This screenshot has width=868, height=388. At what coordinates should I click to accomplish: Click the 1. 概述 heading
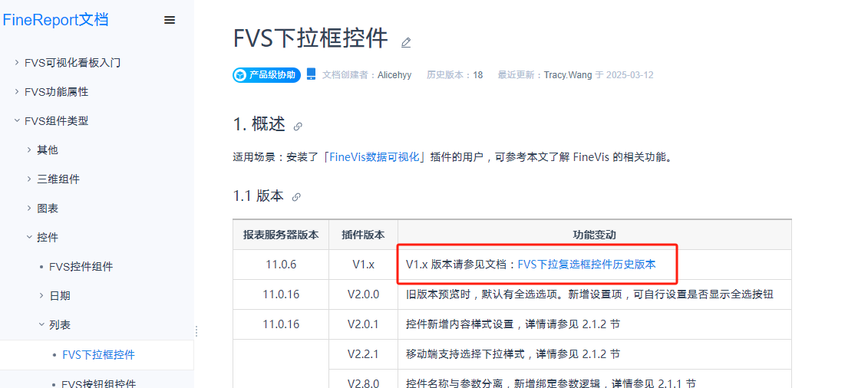click(x=259, y=125)
